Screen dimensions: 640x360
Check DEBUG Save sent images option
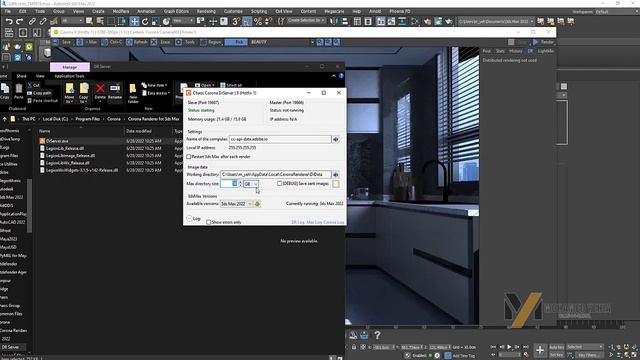(279, 184)
